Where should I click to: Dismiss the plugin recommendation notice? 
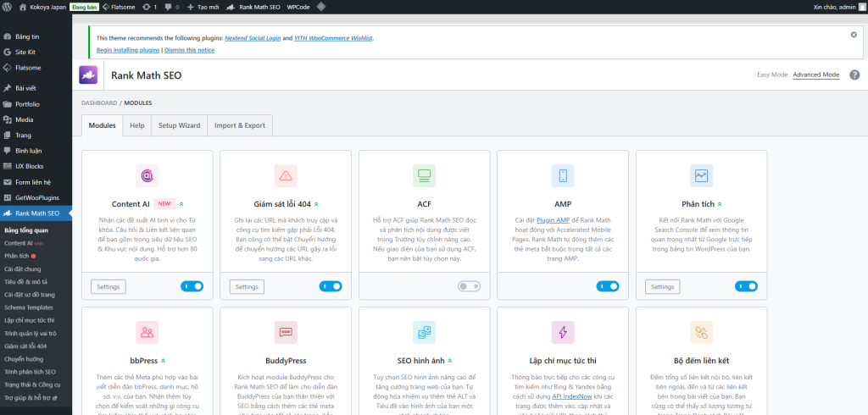coord(854,35)
